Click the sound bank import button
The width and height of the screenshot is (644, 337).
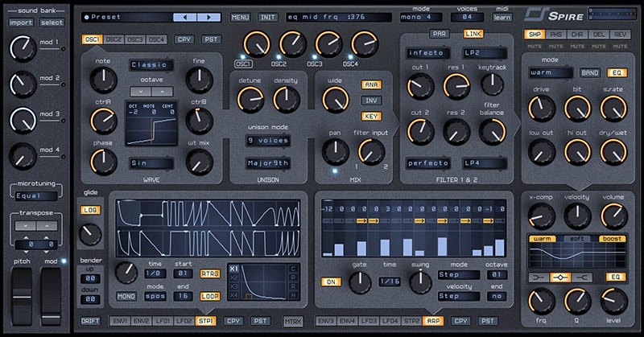pyautogui.click(x=21, y=23)
